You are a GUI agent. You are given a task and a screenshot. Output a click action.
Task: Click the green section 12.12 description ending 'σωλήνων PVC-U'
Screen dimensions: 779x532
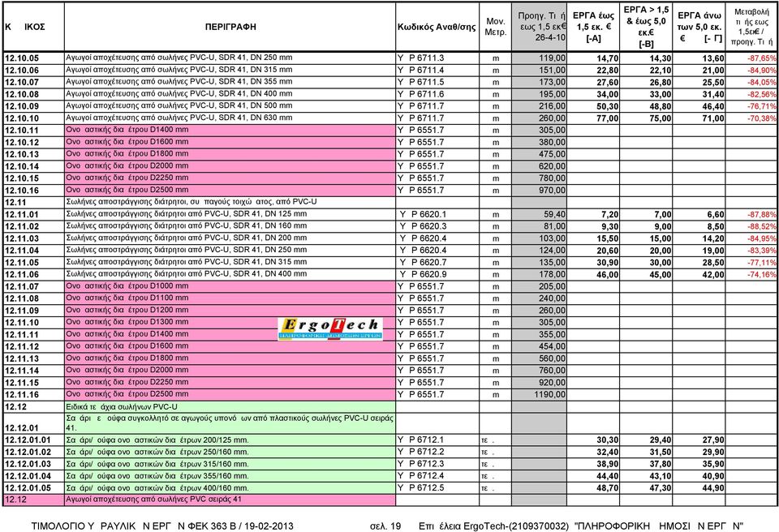click(x=122, y=407)
